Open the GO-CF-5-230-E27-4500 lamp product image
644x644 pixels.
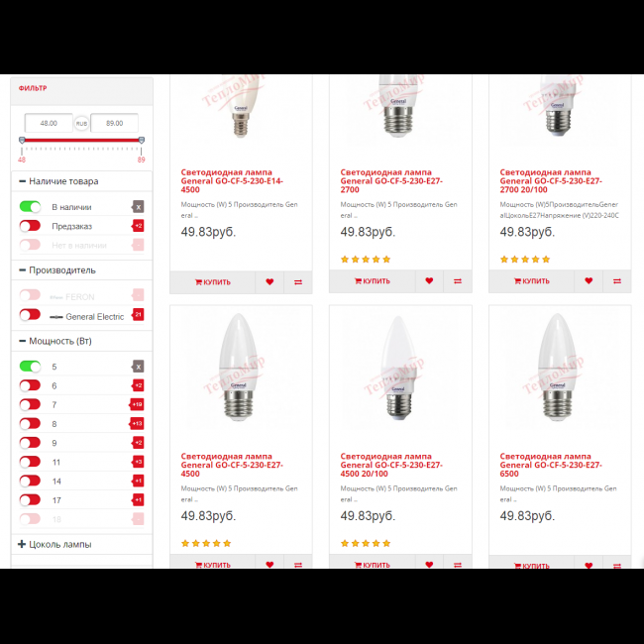[241, 368]
